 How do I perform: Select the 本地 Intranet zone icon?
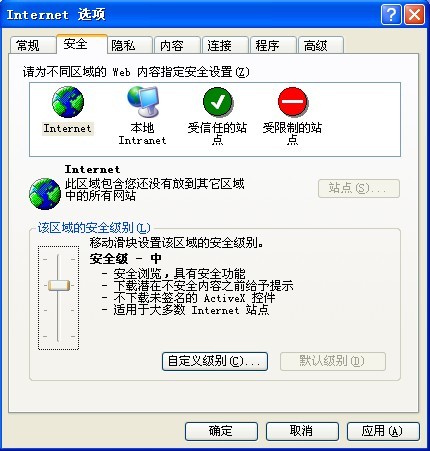[143, 102]
